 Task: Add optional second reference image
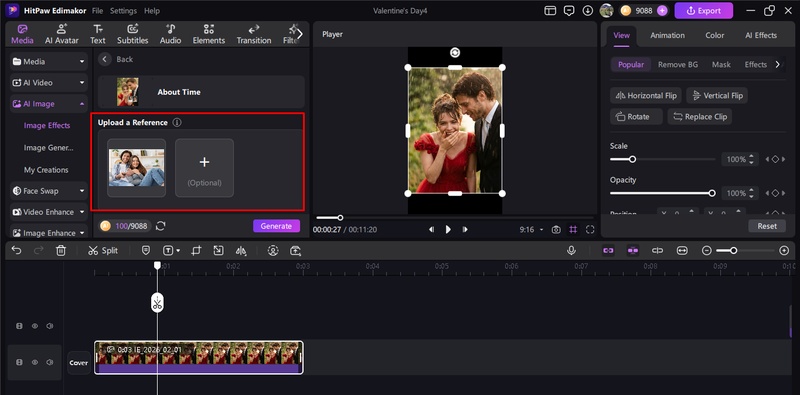tap(204, 168)
